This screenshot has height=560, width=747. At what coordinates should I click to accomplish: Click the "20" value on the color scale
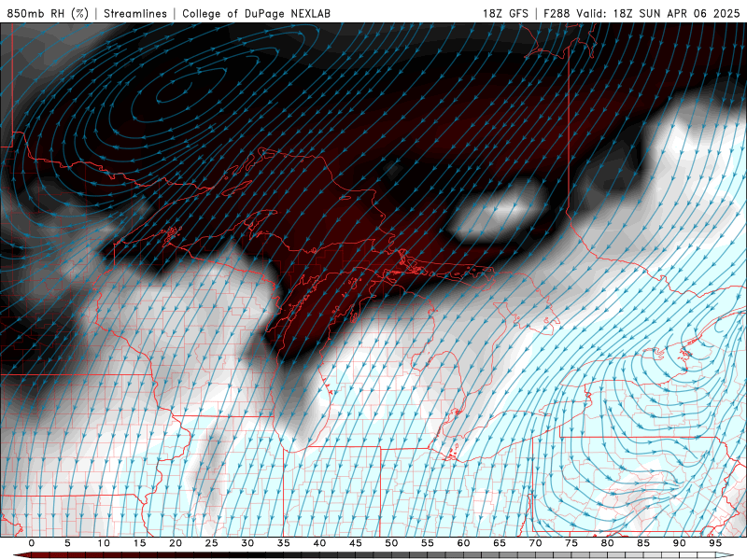click(x=176, y=543)
